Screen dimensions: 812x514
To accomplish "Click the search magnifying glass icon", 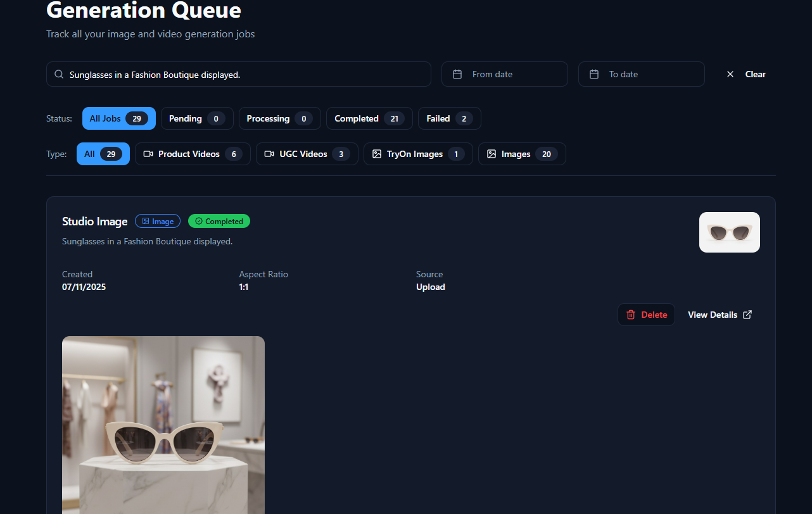I will click(x=59, y=74).
